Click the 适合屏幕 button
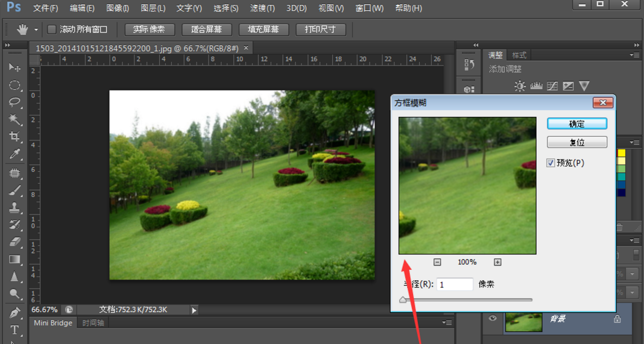This screenshot has height=344, width=644. point(206,30)
